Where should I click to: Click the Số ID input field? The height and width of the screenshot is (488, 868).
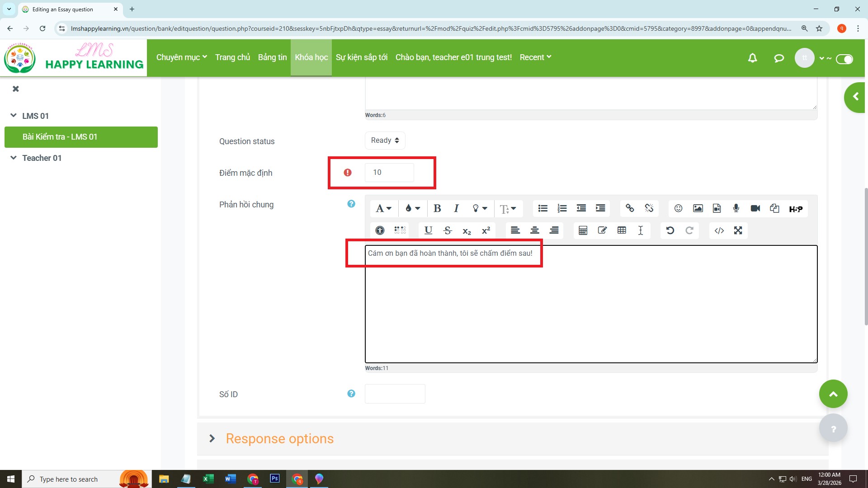tap(395, 394)
